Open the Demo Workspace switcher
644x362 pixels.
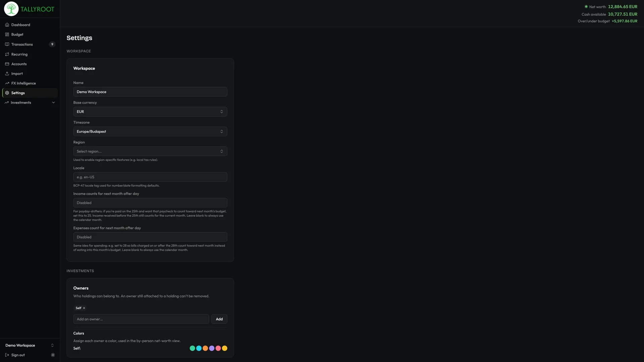point(30,345)
